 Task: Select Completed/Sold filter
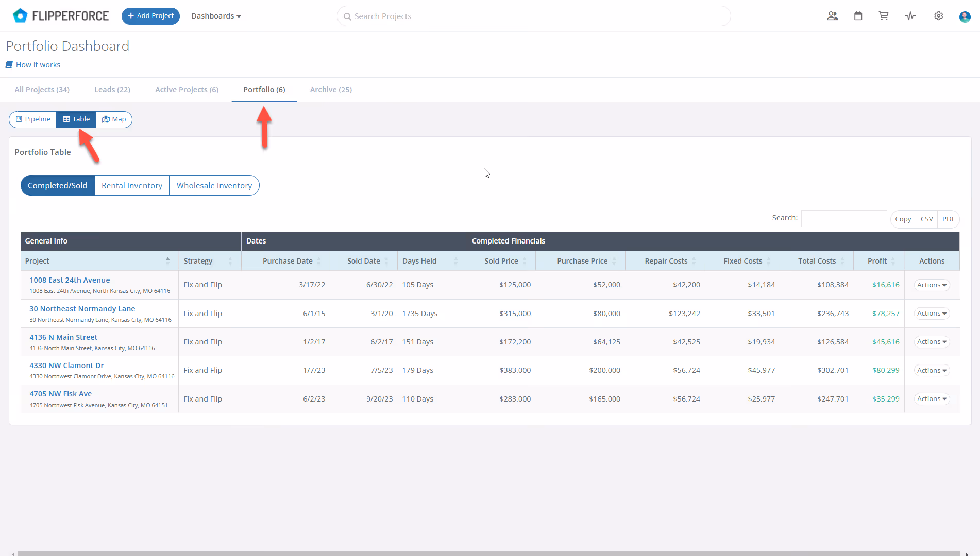coord(58,185)
